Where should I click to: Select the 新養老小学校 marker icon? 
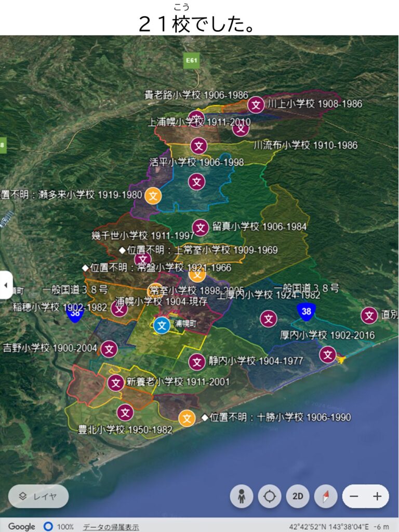[116, 383]
